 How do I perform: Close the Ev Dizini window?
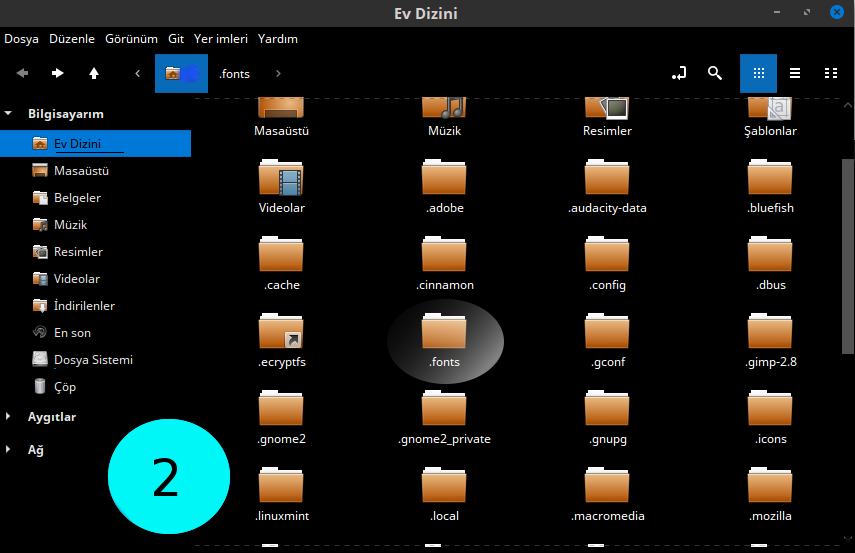pyautogui.click(x=837, y=12)
